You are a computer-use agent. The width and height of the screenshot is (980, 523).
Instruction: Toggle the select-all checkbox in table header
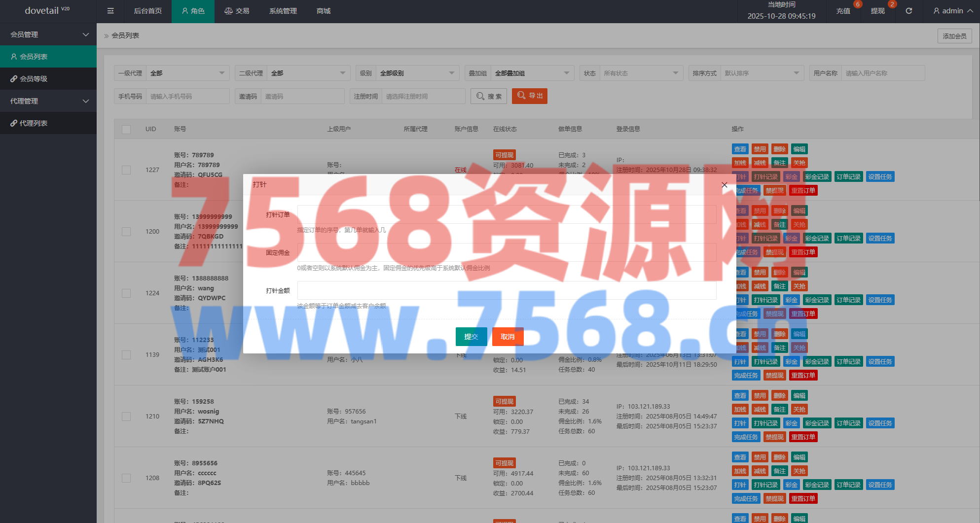pyautogui.click(x=126, y=130)
